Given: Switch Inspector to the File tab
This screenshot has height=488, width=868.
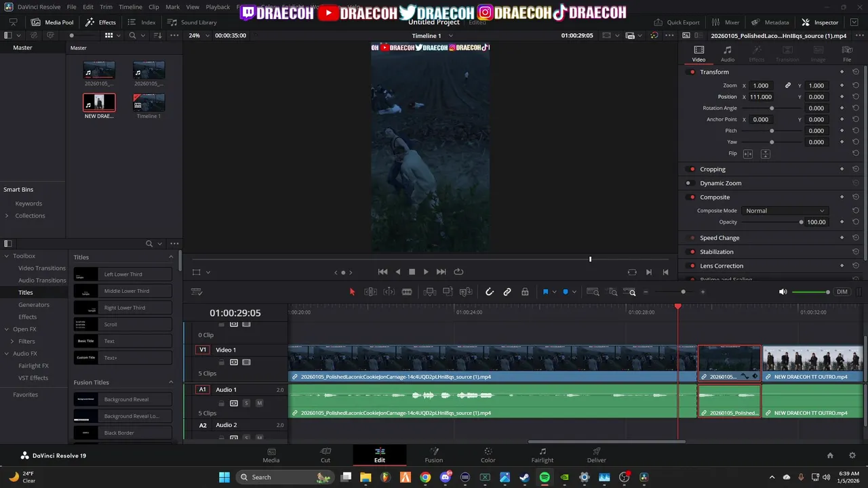Looking at the screenshot, I should tap(847, 54).
